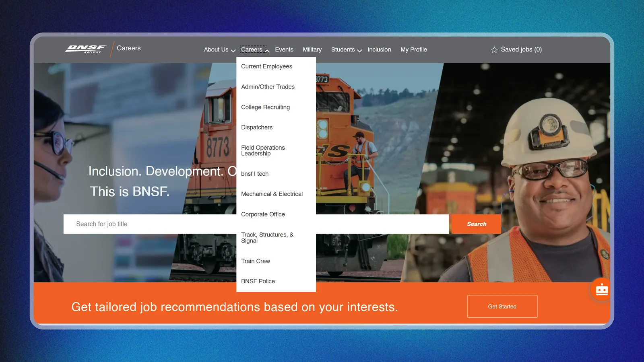The image size is (644, 362).
Task: Open the Military nav link
Action: click(x=312, y=49)
